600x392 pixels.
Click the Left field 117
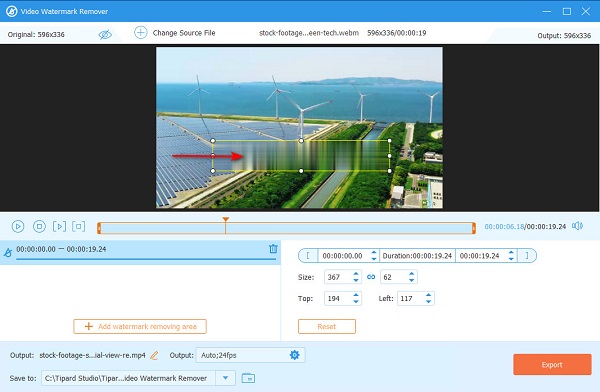click(411, 298)
